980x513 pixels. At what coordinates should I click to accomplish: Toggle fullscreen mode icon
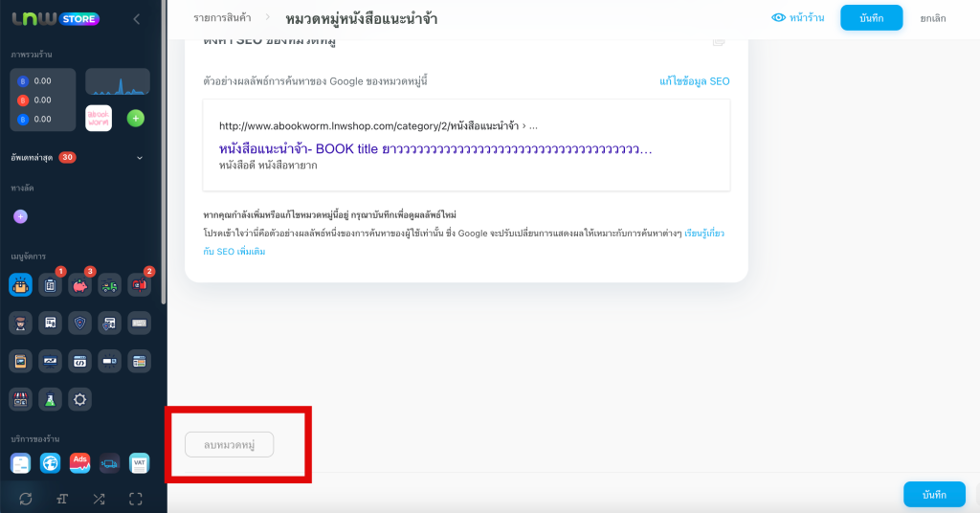click(x=135, y=499)
